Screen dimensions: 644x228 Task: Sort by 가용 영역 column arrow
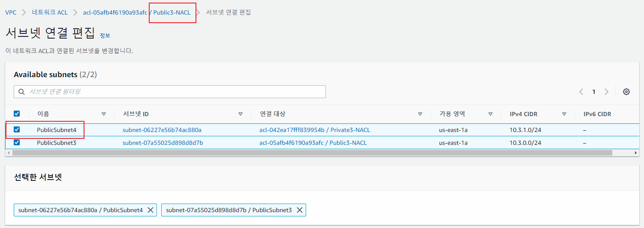tap(490, 114)
